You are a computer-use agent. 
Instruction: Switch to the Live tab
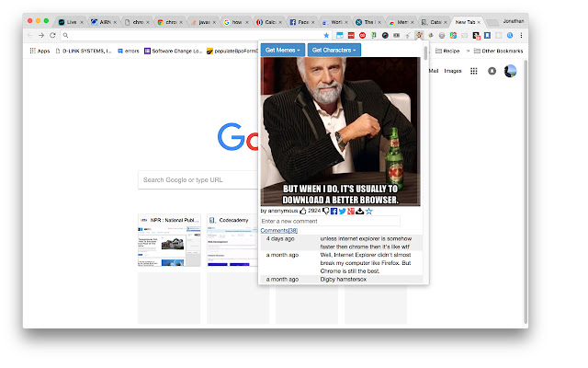(71, 22)
